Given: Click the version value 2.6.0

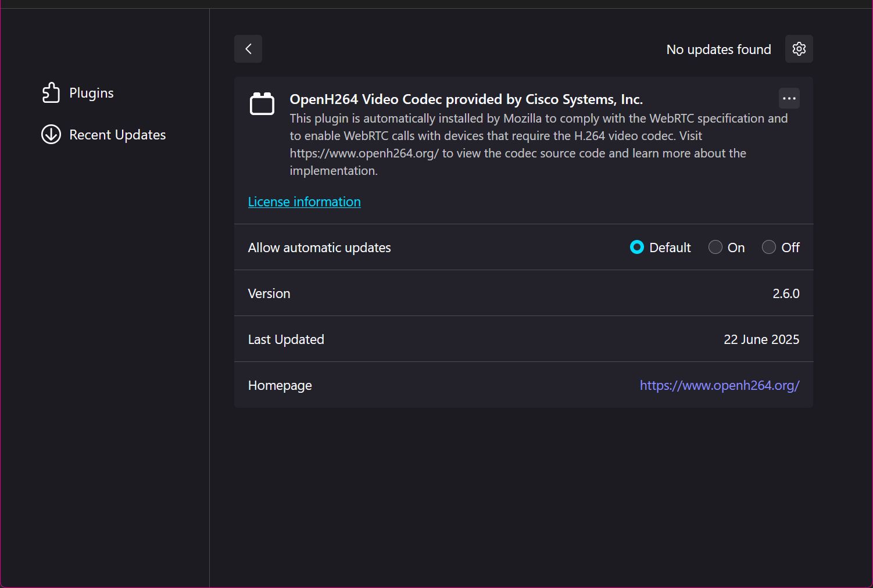Looking at the screenshot, I should click(x=786, y=293).
